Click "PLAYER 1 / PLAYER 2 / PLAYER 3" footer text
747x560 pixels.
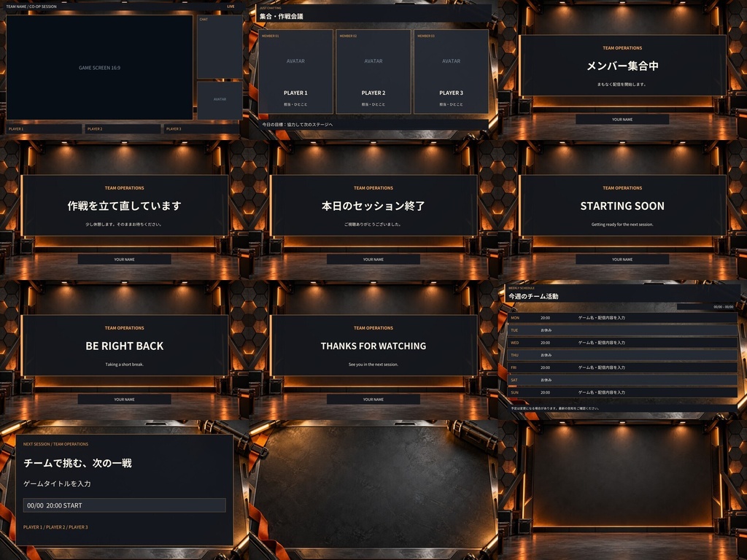pyautogui.click(x=55, y=527)
